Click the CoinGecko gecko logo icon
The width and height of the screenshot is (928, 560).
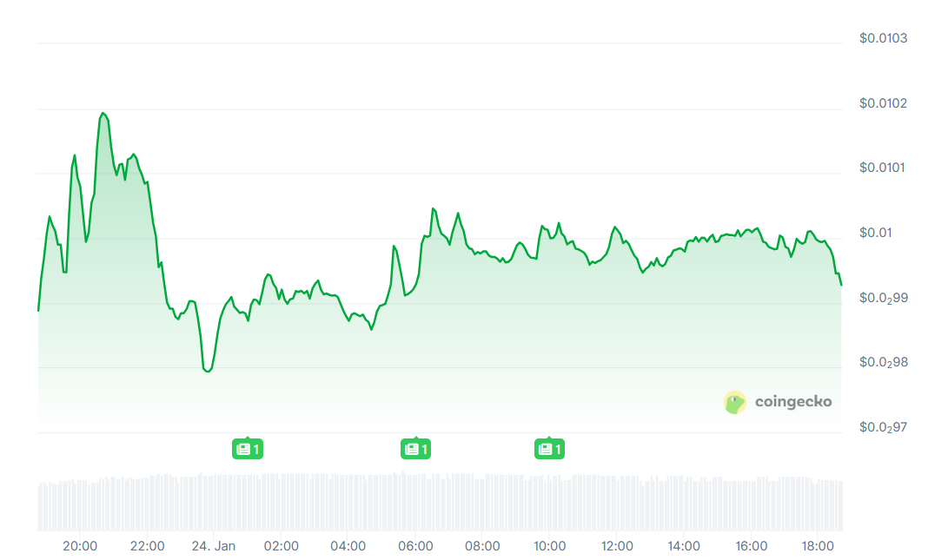point(735,402)
